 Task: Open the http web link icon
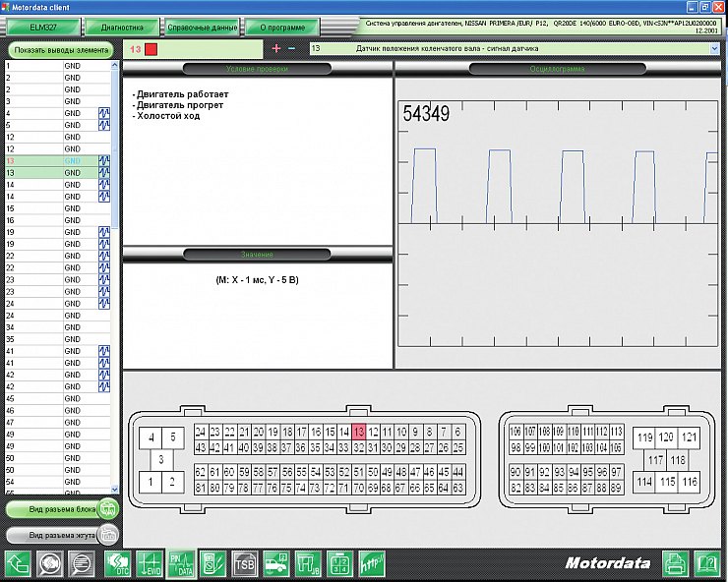(x=372, y=564)
